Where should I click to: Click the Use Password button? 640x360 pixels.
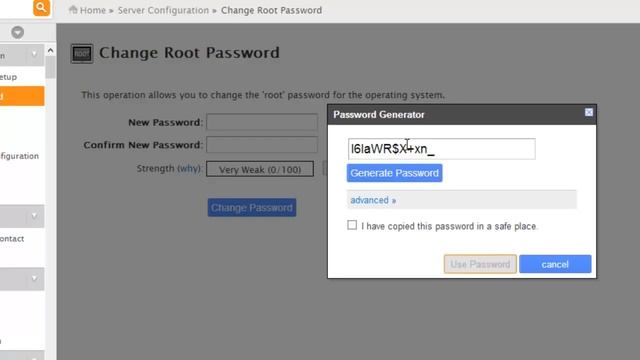pyautogui.click(x=480, y=264)
